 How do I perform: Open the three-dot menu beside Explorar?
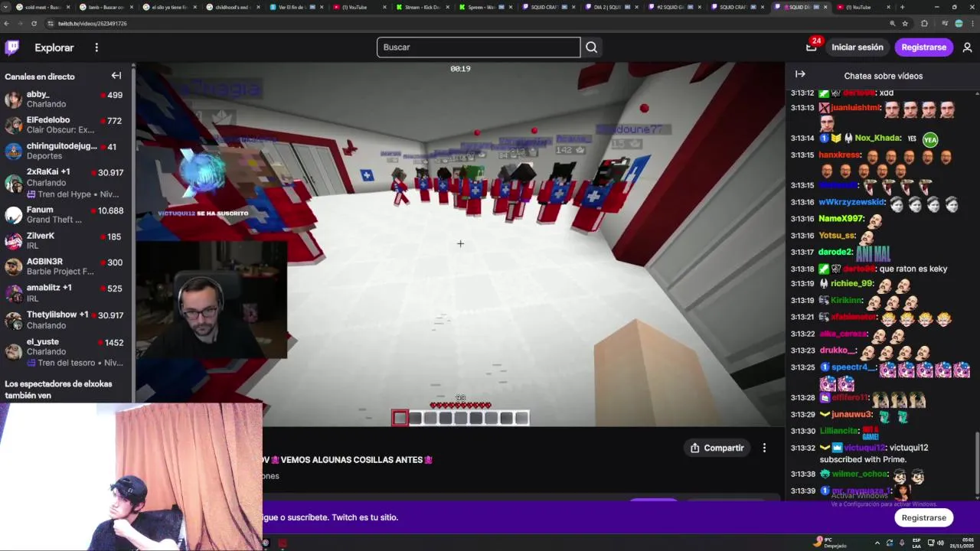click(96, 47)
